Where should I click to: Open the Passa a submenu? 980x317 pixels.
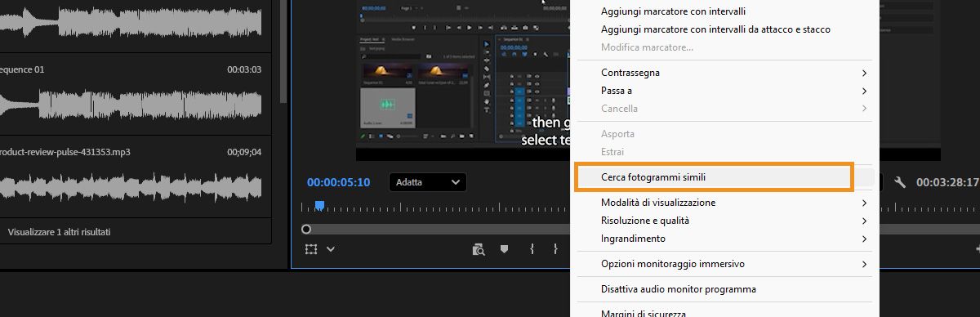[x=725, y=91]
